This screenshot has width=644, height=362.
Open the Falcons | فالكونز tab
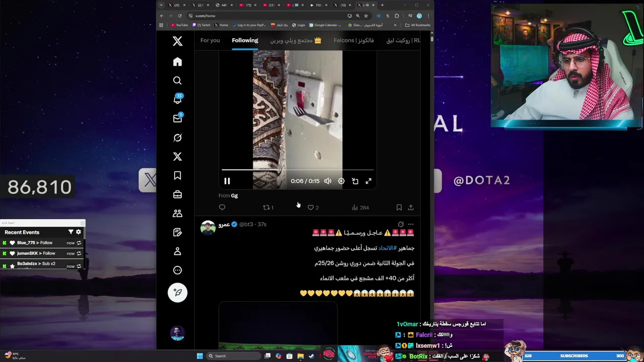[354, 40]
